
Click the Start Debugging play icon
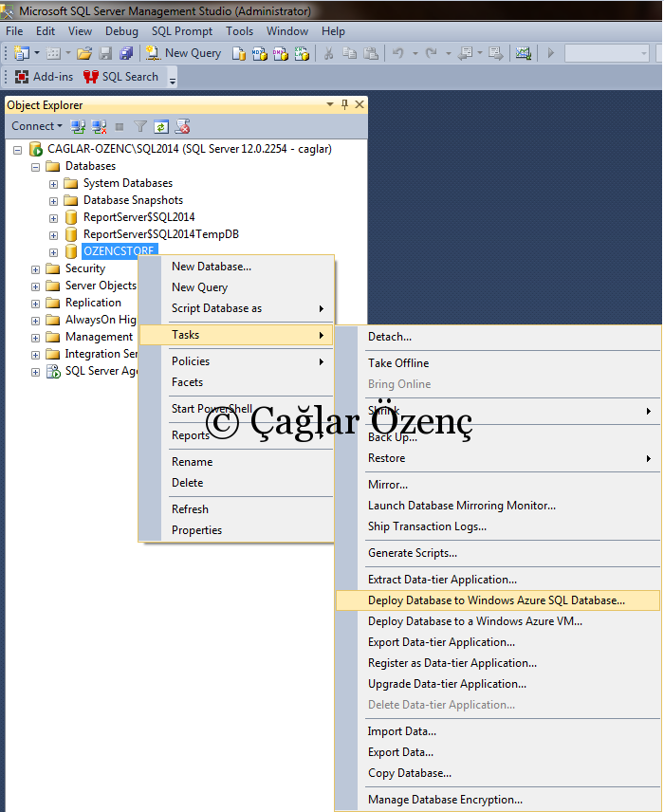click(550, 53)
